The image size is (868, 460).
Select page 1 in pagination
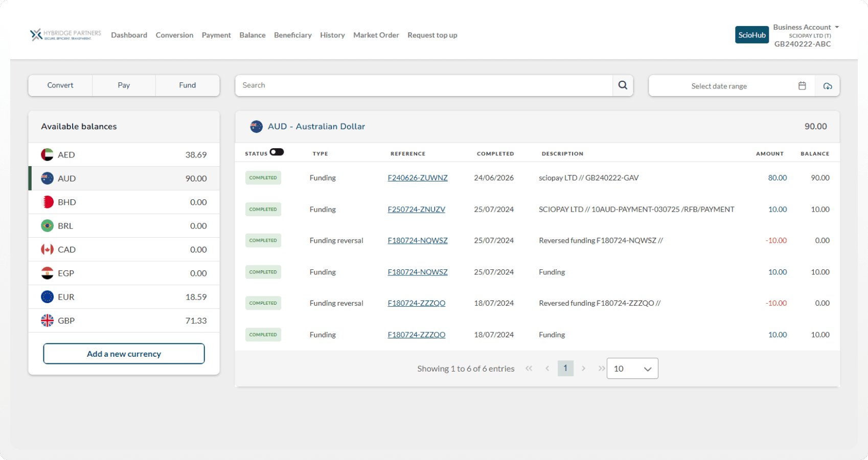565,368
